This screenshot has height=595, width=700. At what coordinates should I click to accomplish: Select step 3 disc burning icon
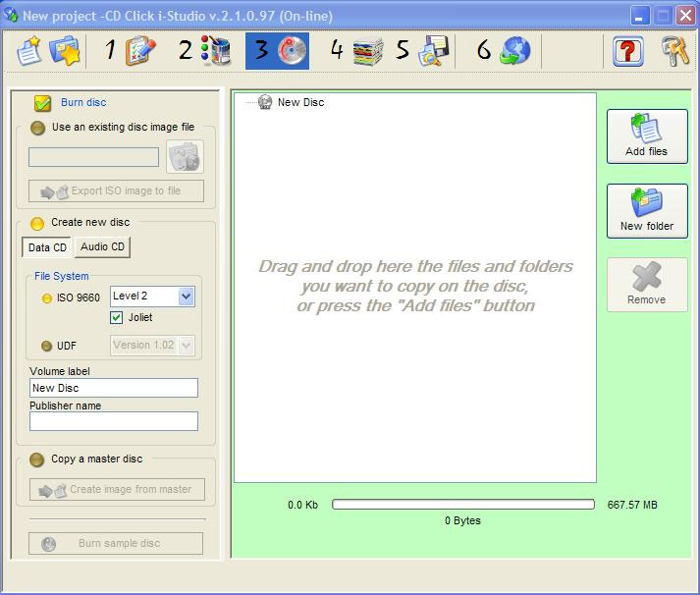point(277,50)
